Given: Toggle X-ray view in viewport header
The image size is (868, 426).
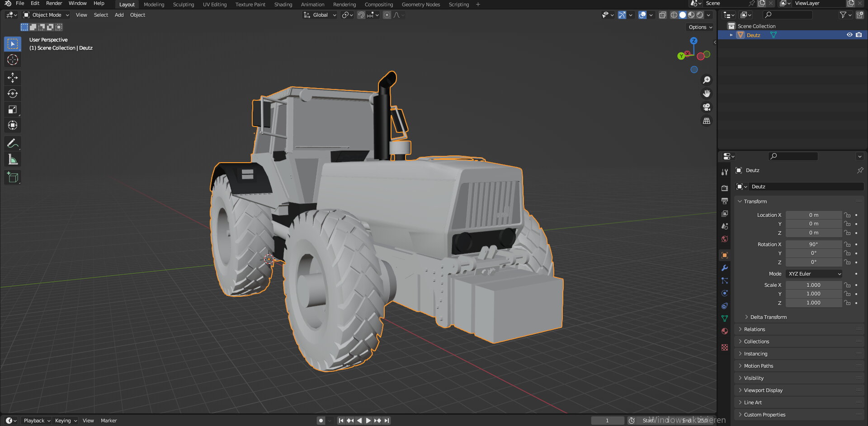Looking at the screenshot, I should point(662,15).
